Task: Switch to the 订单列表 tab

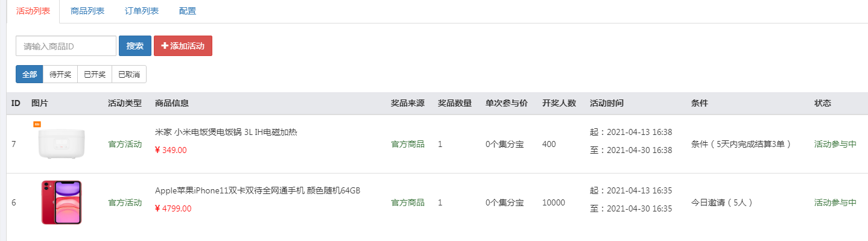Action: click(142, 11)
